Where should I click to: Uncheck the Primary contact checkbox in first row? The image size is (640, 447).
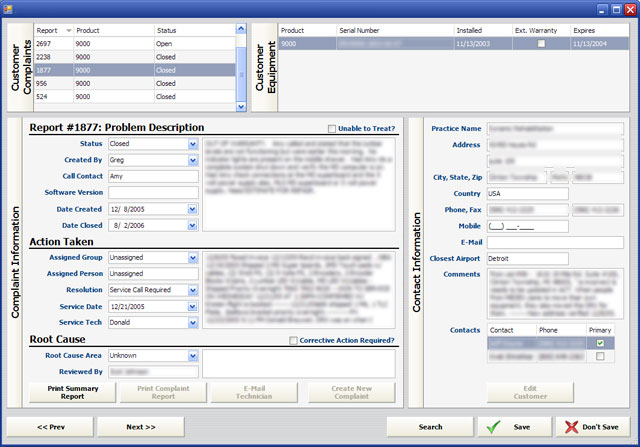(600, 342)
